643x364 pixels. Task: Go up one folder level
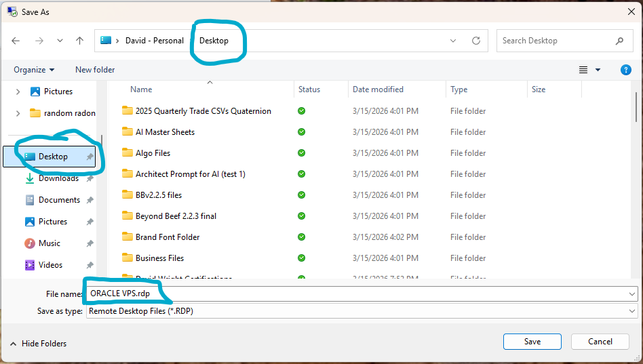tap(79, 41)
